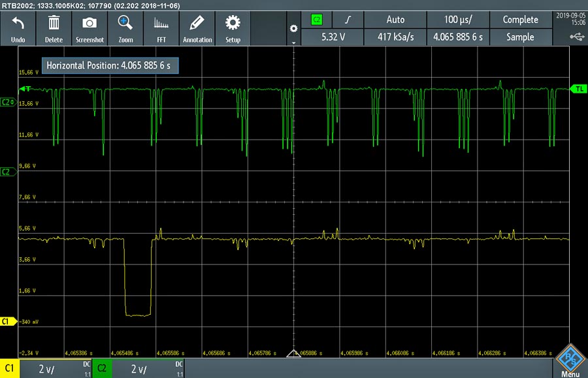Click the date and time display
Viewport: 588px width, 378px height.
570,19
